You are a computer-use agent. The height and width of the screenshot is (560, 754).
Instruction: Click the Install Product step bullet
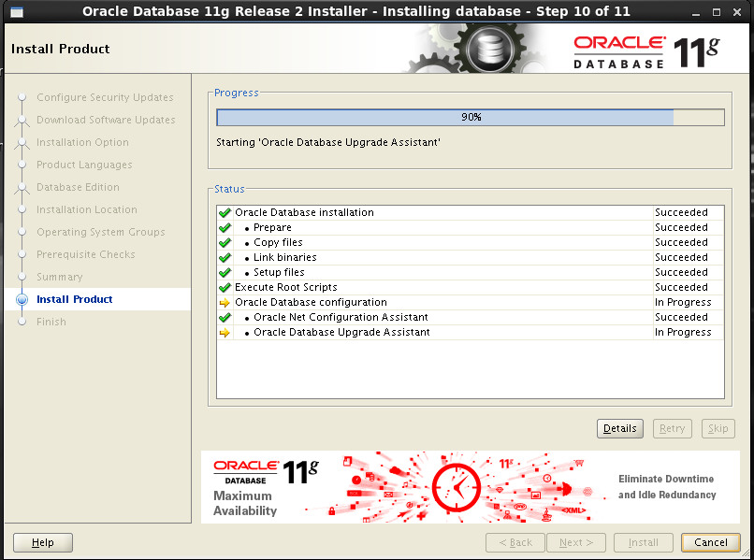pyautogui.click(x=22, y=299)
